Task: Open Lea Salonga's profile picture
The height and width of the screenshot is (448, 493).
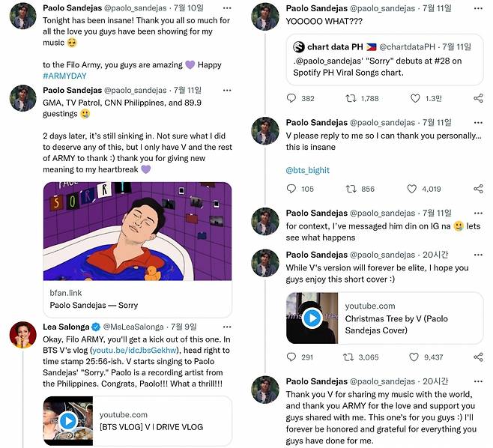Action: (23, 334)
